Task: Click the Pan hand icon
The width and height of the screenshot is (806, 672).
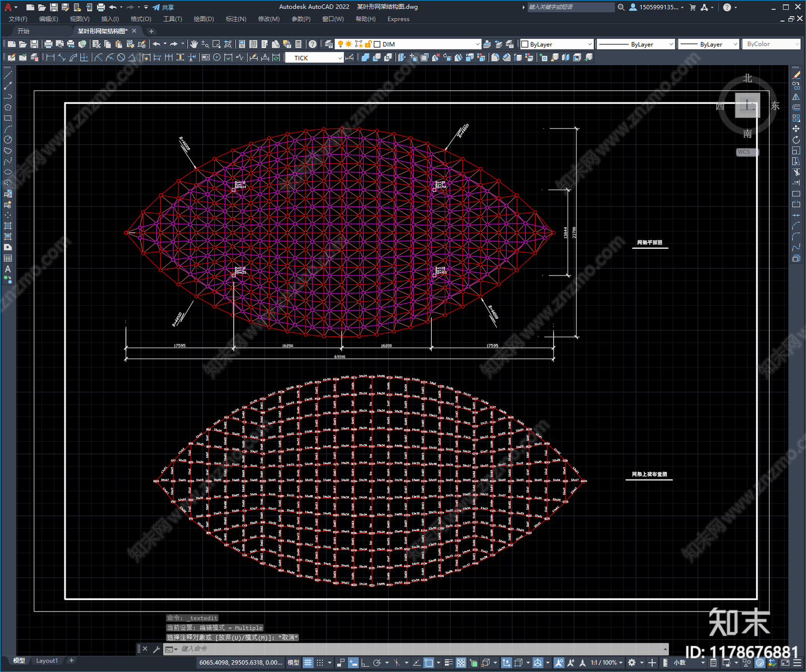Action: tap(194, 44)
